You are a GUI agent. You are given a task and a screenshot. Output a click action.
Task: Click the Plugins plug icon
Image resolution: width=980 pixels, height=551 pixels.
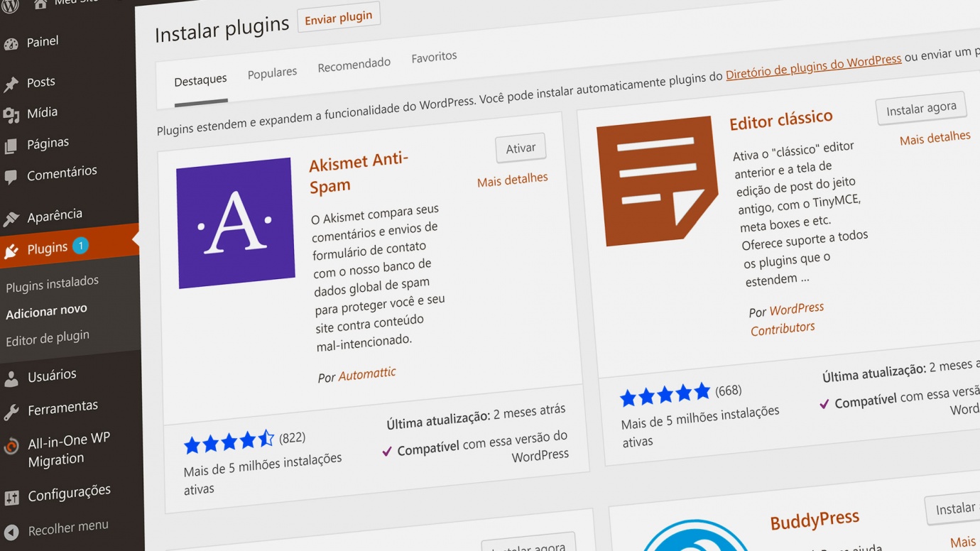pyautogui.click(x=11, y=251)
